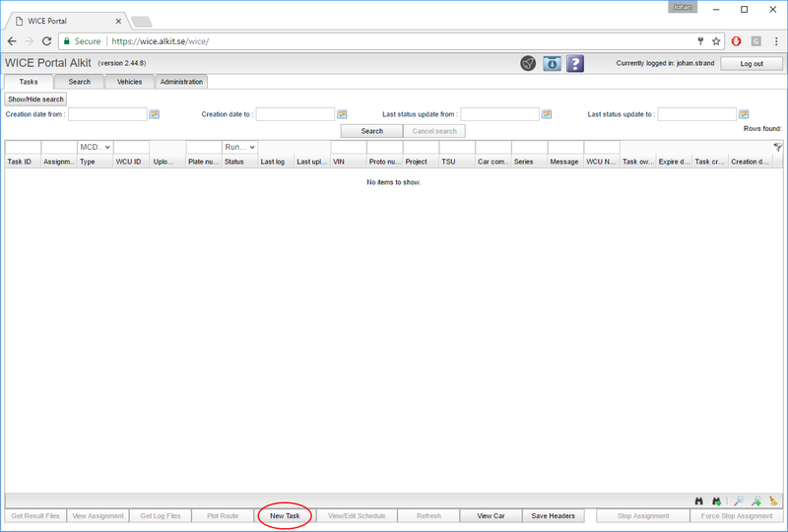Open calendar picker for Creation date from
Image resolution: width=788 pixels, height=532 pixels.
tap(155, 114)
